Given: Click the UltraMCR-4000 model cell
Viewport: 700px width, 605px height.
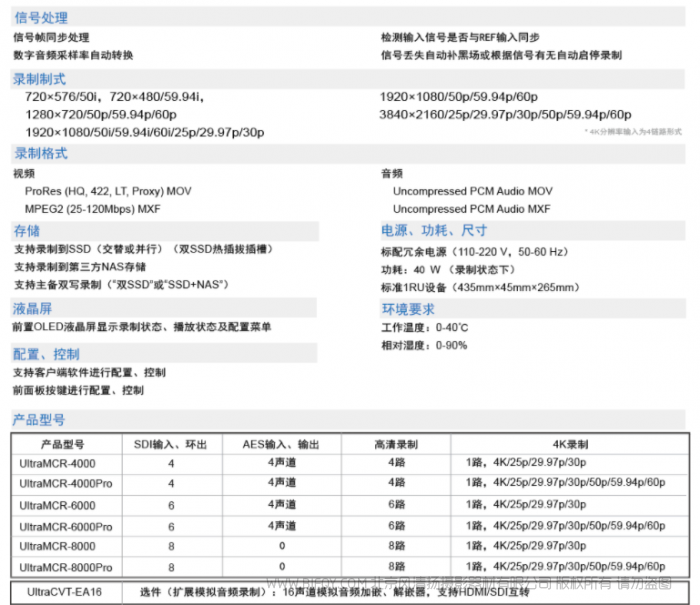Looking at the screenshot, I should (x=58, y=463).
